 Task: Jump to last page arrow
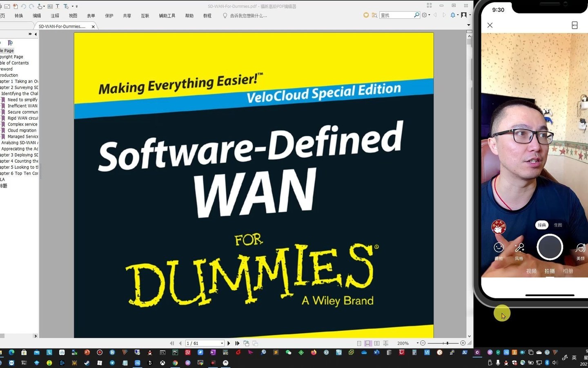(237, 343)
